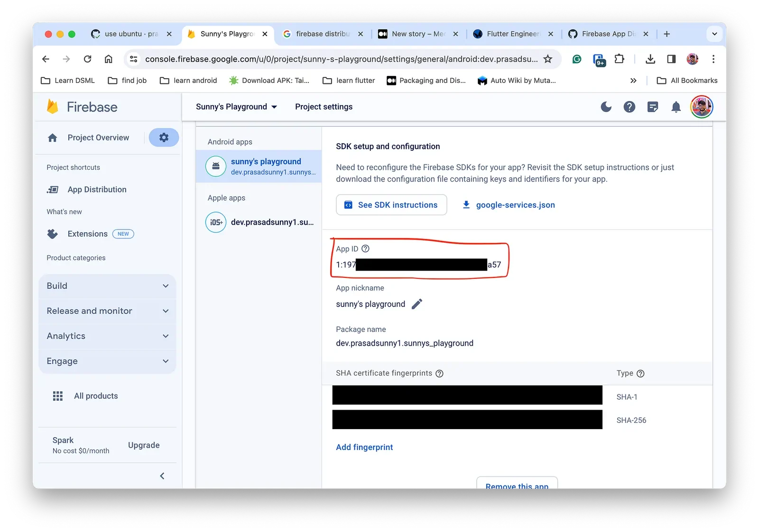759x532 pixels.
Task: Open App Distribution shortcut
Action: [87, 190]
